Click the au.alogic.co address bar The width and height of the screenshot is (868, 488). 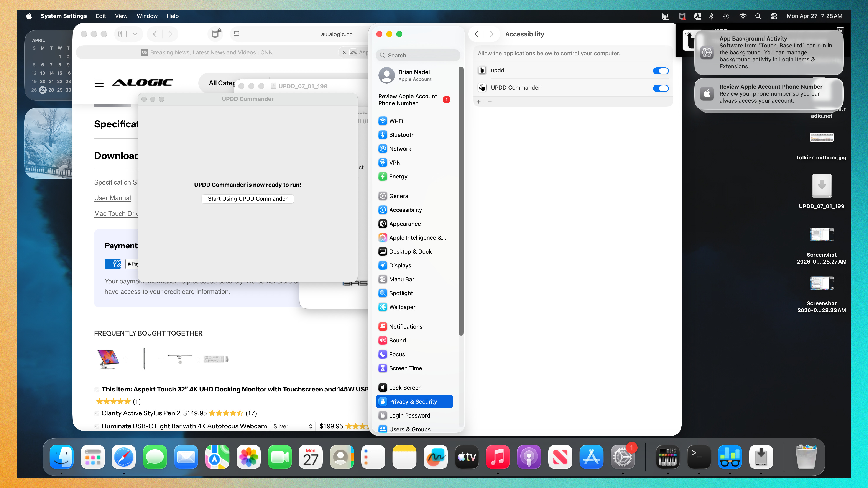[x=336, y=34]
